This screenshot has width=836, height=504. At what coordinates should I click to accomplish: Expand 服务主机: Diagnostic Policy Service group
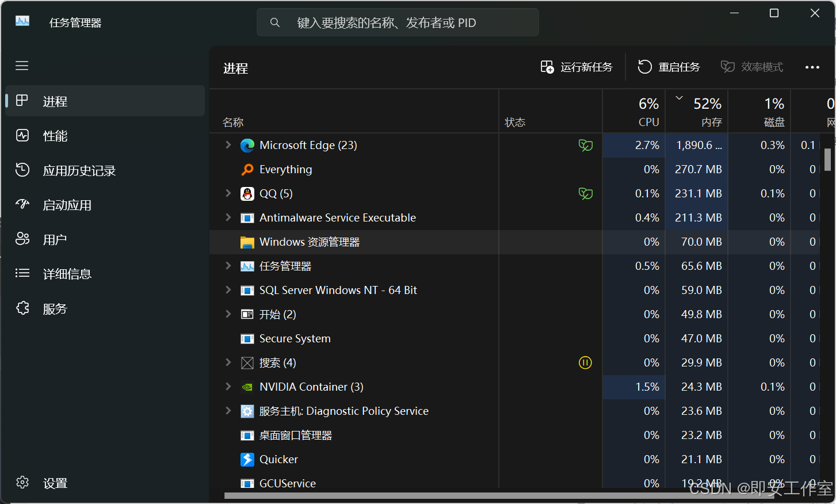click(228, 411)
